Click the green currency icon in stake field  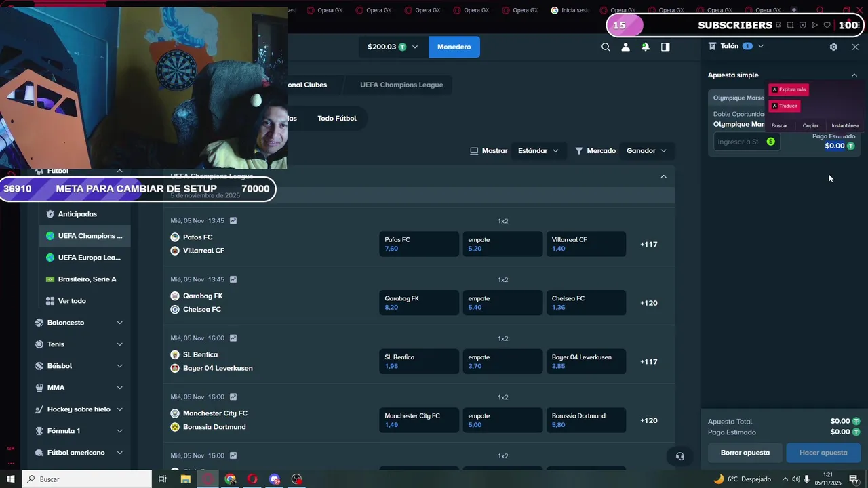(x=770, y=142)
